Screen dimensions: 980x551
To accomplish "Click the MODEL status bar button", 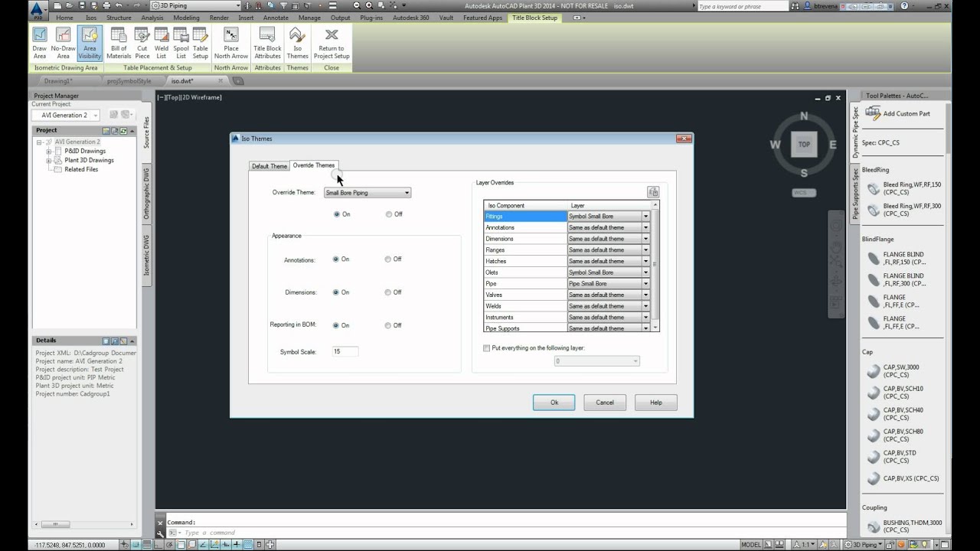I will click(752, 545).
